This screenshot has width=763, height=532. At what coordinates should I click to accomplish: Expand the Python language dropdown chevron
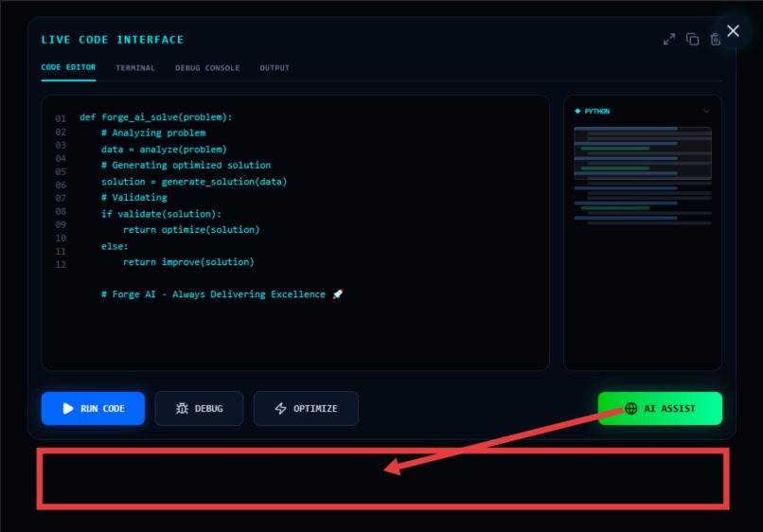(x=706, y=111)
